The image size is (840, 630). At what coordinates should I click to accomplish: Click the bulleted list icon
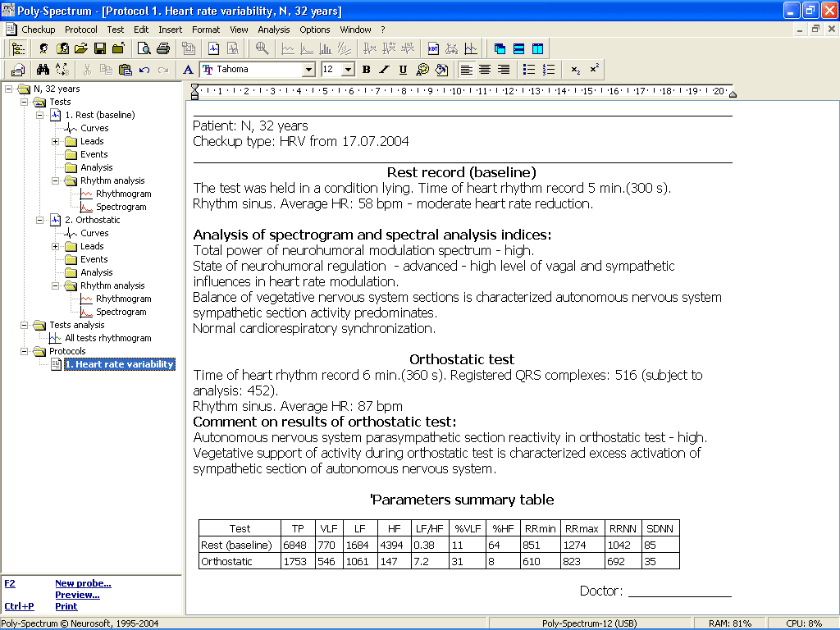529,69
